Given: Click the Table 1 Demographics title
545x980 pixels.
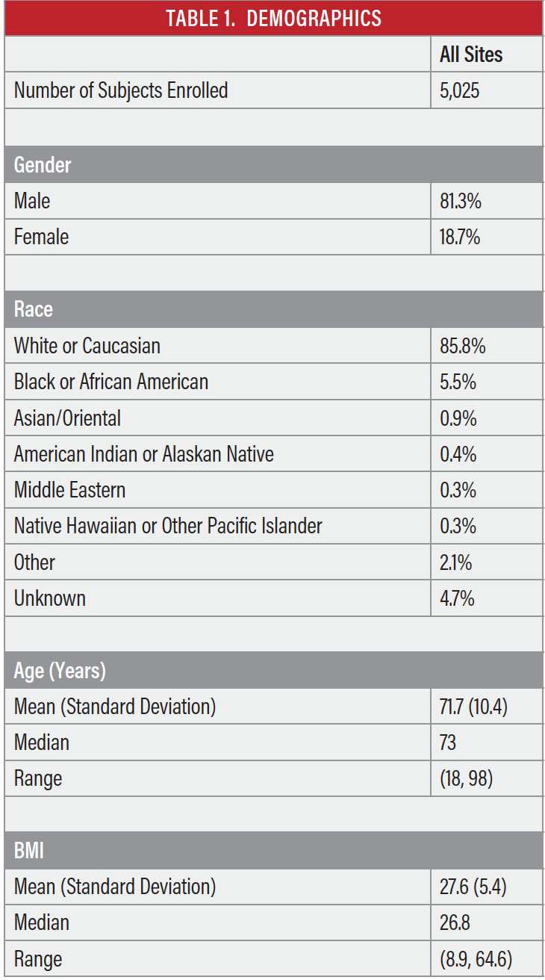Looking at the screenshot, I should click(x=273, y=18).
